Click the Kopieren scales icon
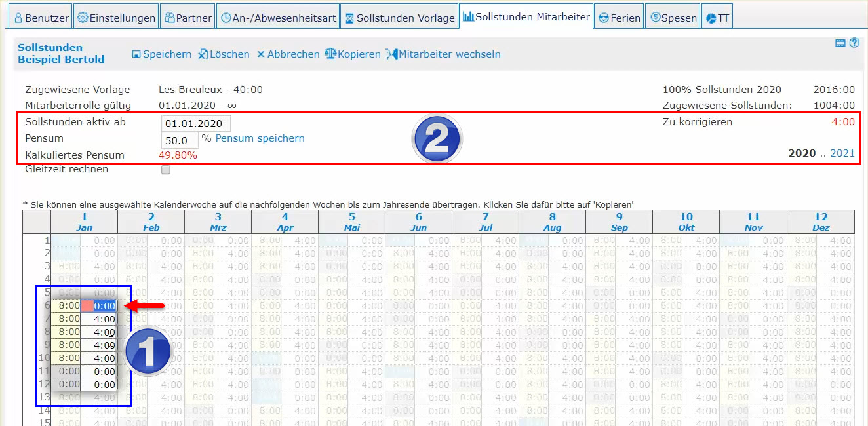The width and height of the screenshot is (868, 426). pyautogui.click(x=330, y=54)
